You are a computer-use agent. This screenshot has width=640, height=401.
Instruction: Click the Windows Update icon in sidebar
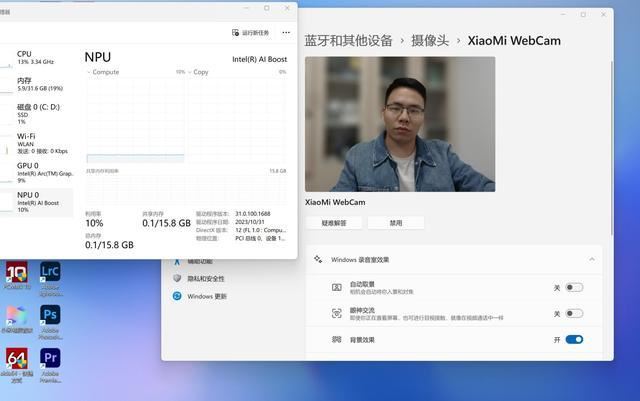(x=177, y=296)
